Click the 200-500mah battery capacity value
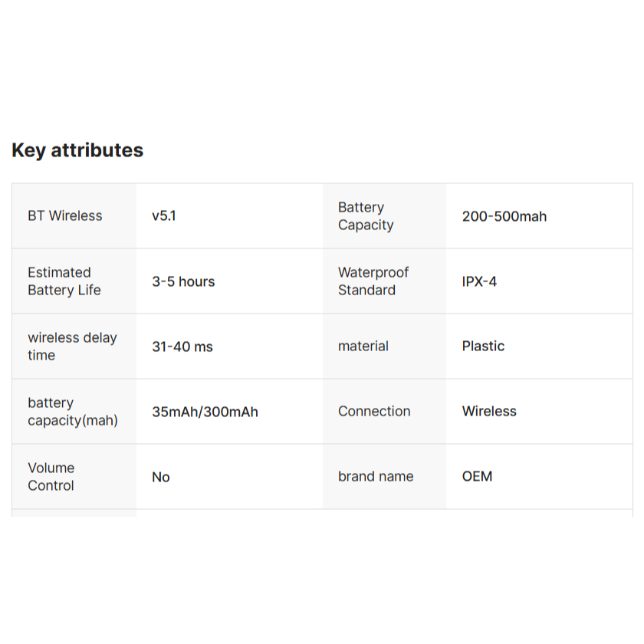Viewport: 644px width, 644px height. coord(504,216)
